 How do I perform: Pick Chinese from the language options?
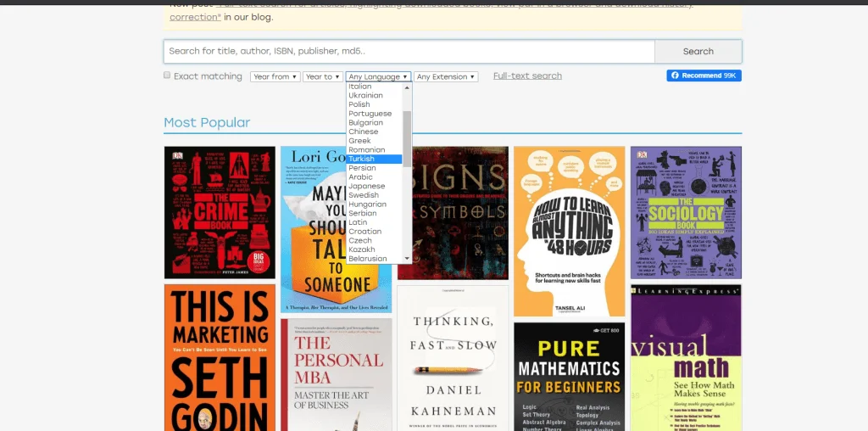[364, 132]
